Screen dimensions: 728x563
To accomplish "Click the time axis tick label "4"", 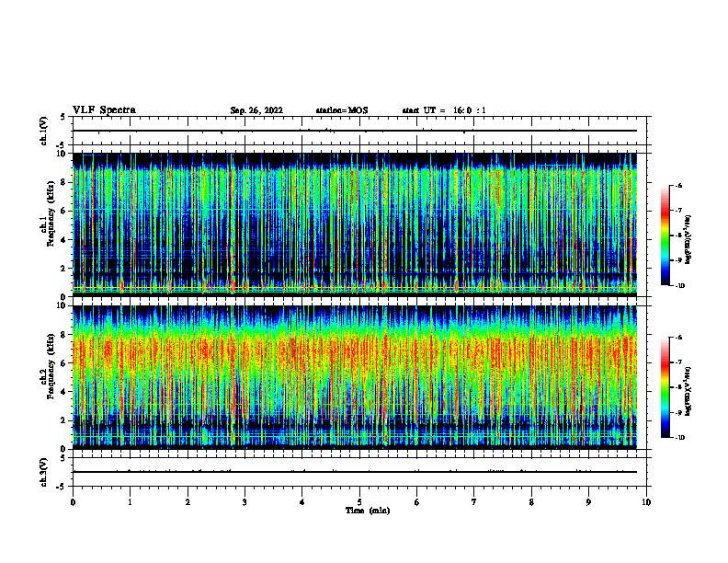I will point(302,502).
